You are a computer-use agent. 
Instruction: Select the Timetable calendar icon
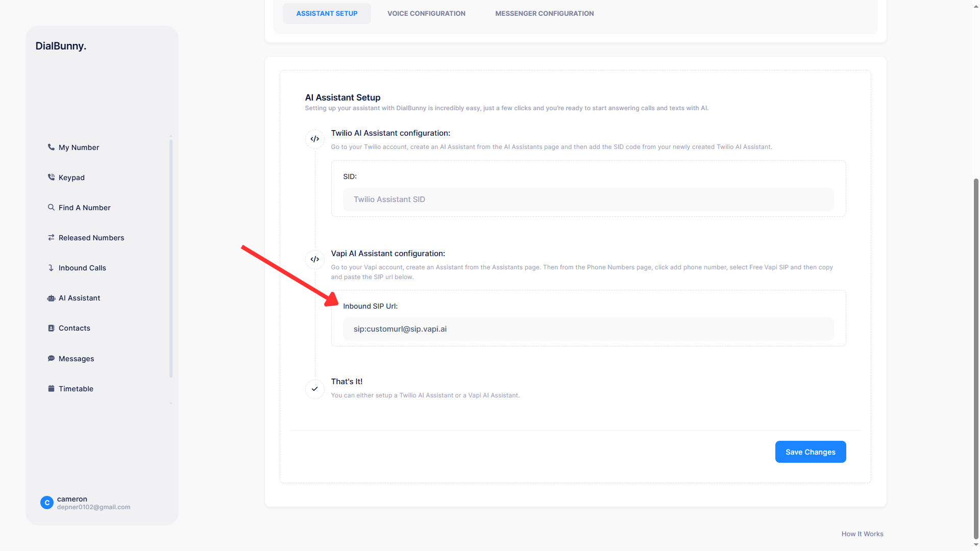click(x=51, y=388)
